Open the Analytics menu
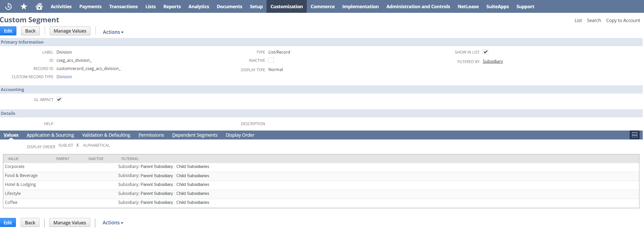Viewport: 644px width, 230px height. coord(199,6)
